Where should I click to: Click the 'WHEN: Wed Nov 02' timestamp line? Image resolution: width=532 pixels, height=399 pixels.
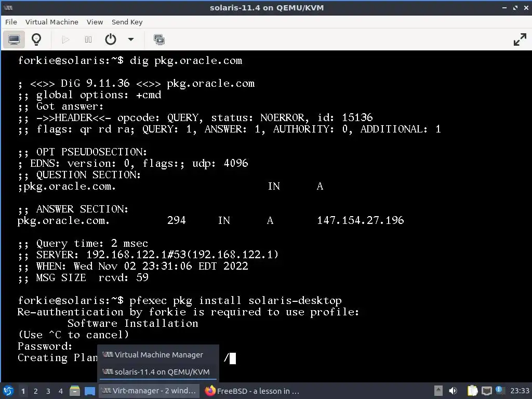[x=132, y=266]
